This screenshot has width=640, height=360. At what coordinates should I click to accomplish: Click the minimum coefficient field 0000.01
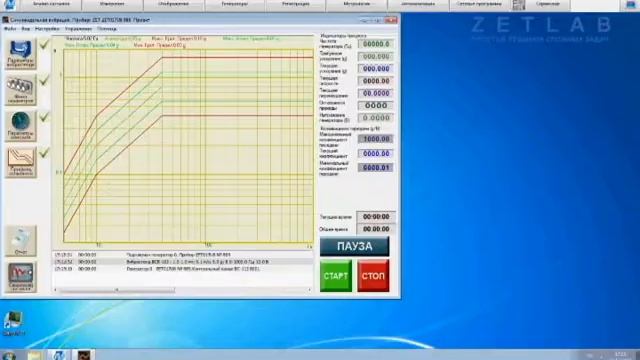pos(376,168)
